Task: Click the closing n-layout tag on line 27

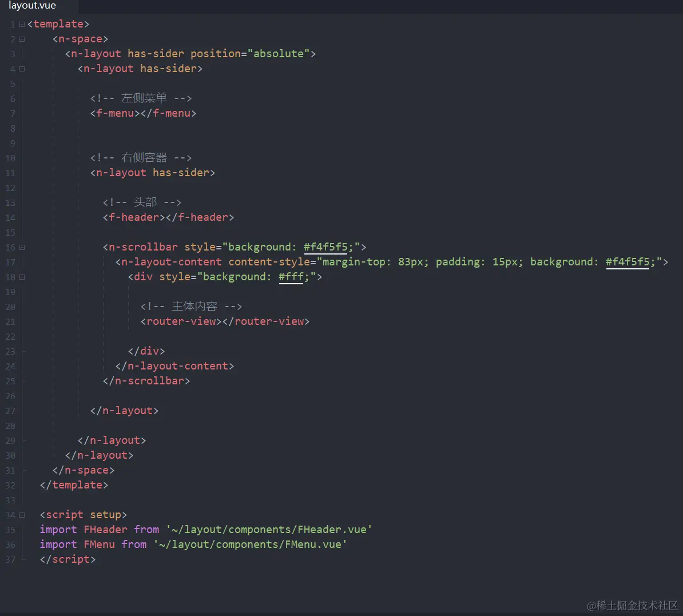Action: pyautogui.click(x=124, y=410)
